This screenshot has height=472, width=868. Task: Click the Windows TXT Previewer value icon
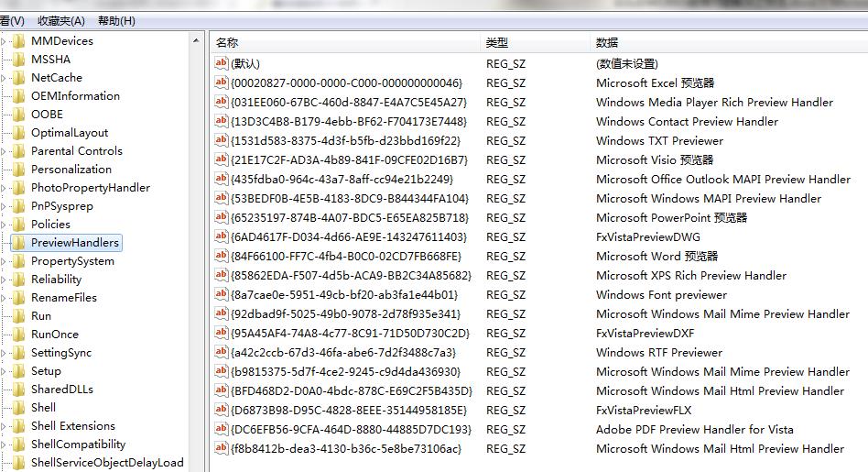pyautogui.click(x=221, y=140)
